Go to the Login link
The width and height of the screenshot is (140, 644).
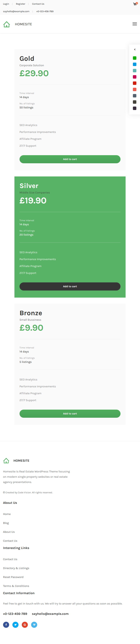click(6, 4)
